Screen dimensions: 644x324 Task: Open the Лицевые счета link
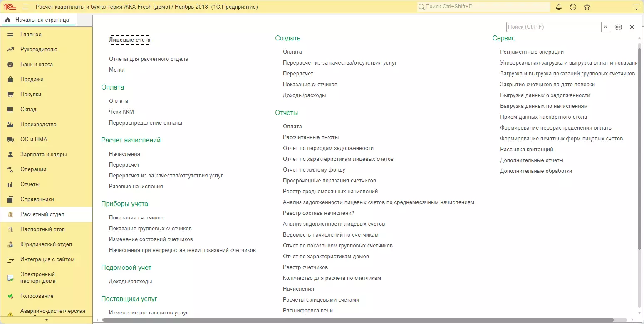130,40
